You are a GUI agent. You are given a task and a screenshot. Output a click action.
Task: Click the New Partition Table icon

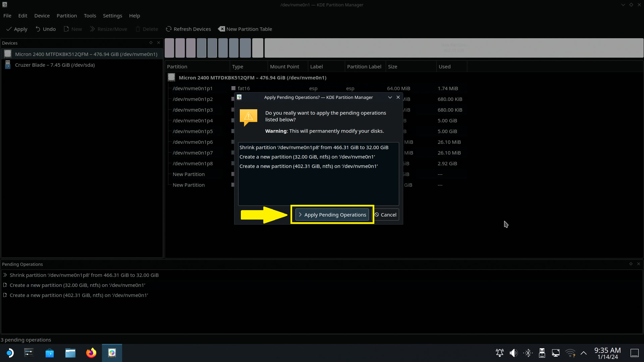pyautogui.click(x=221, y=29)
